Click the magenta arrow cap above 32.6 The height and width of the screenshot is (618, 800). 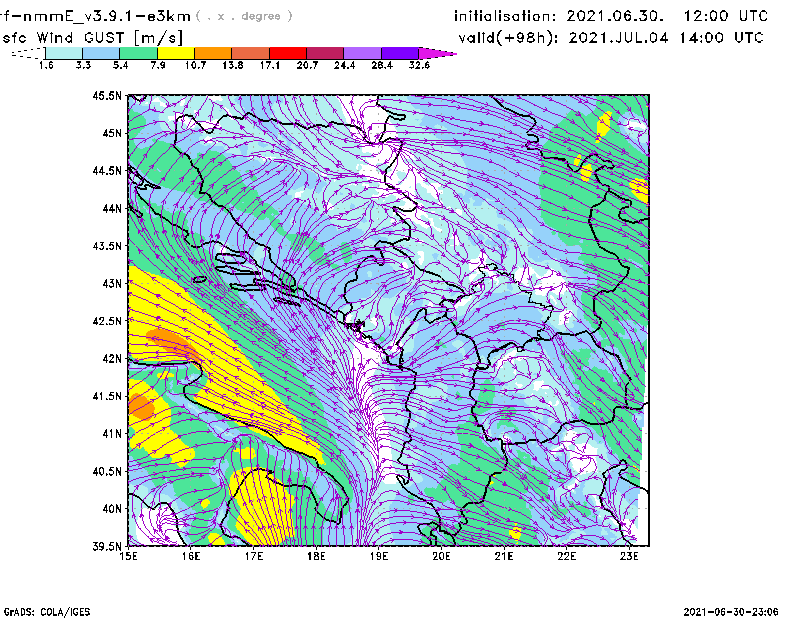click(x=436, y=53)
